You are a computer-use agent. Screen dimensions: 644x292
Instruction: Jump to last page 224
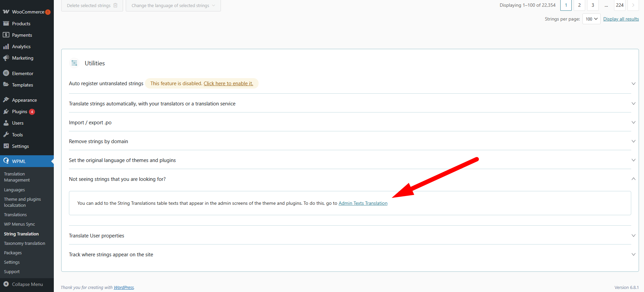pyautogui.click(x=620, y=5)
